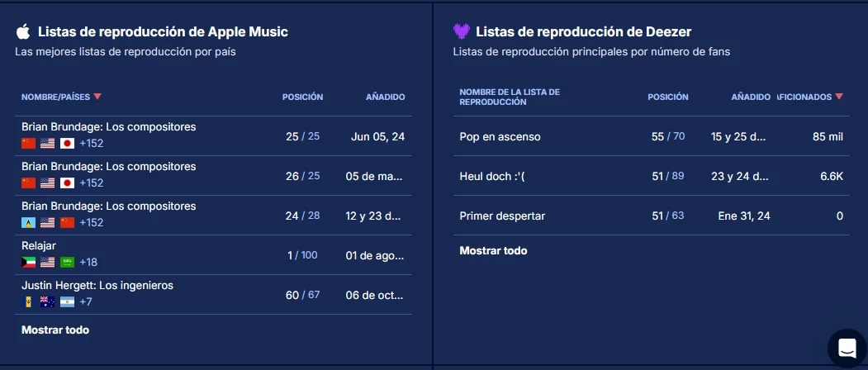Sort Deezer list by Aficionados arrow
This screenshot has width=868, height=370.
coord(839,97)
